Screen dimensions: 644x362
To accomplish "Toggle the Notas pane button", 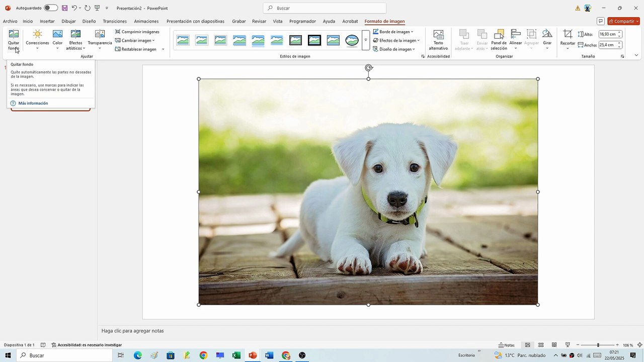I will coord(507,345).
